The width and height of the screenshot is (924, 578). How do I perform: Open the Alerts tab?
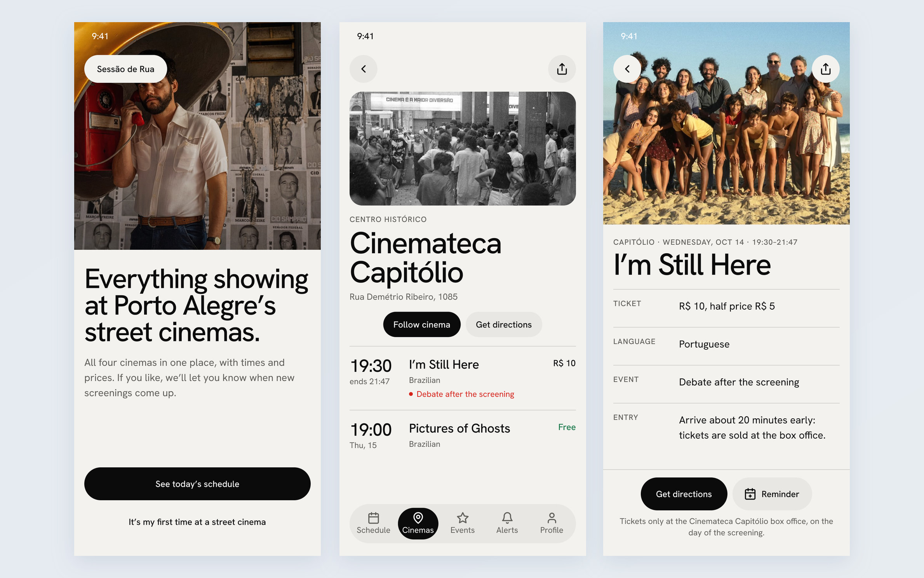click(507, 523)
